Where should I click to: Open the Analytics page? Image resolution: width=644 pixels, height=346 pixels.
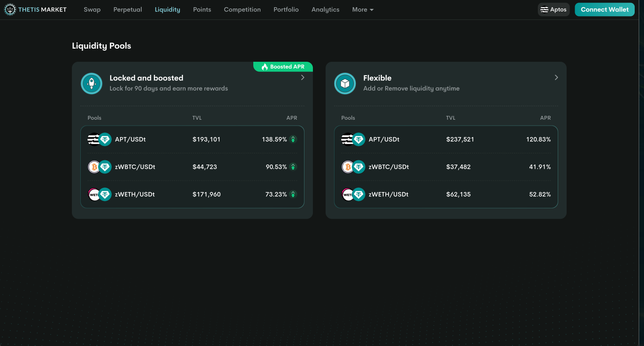click(325, 10)
